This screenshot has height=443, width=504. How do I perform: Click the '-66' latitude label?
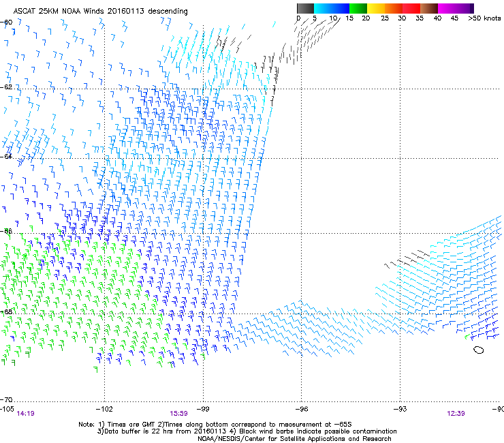[6, 231]
